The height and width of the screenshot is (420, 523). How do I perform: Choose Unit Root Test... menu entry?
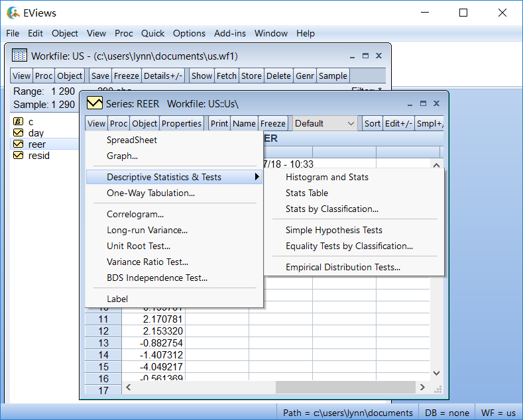pos(174,246)
